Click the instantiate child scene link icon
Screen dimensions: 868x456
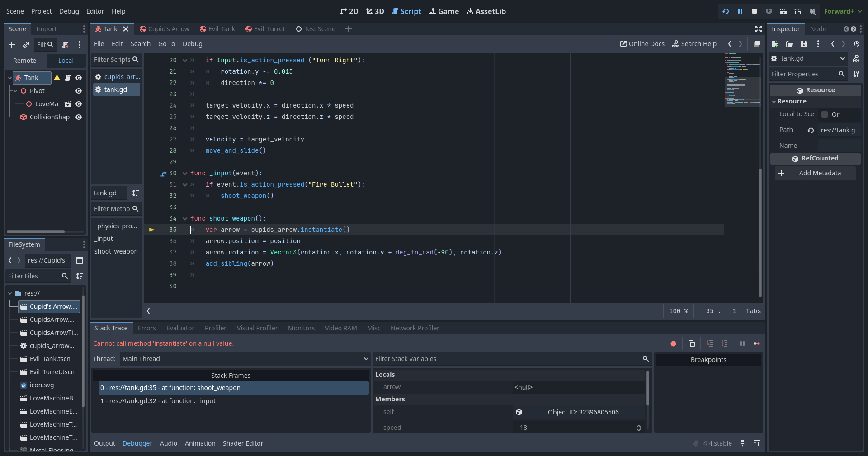(x=26, y=45)
